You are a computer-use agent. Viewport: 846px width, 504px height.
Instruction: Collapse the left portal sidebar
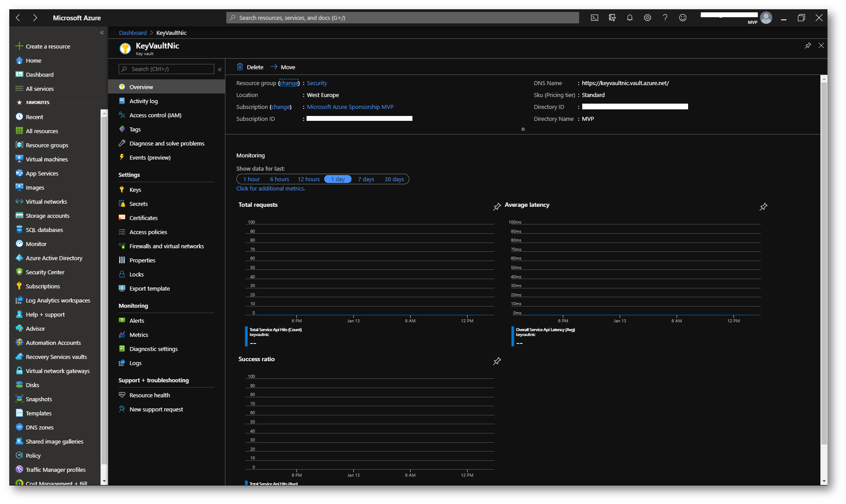(102, 33)
